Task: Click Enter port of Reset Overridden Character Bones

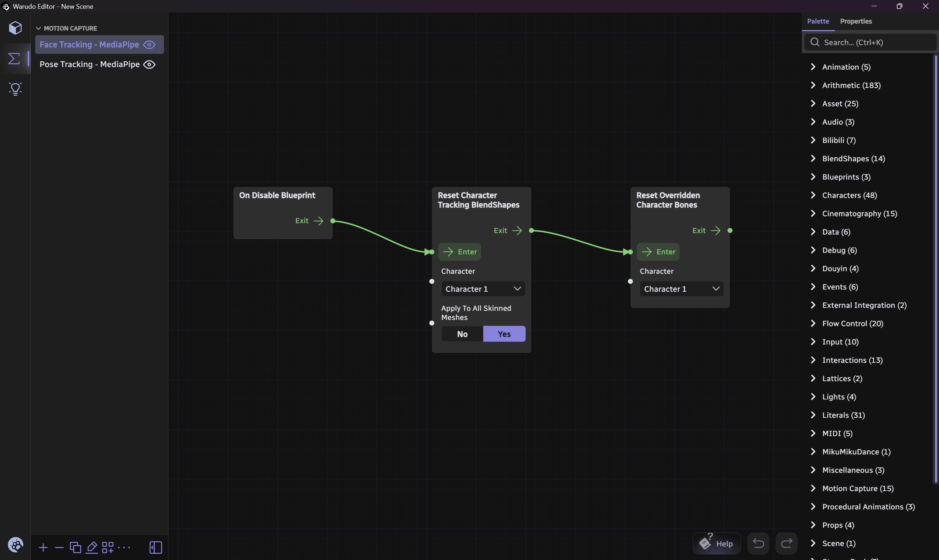Action: 630,252
